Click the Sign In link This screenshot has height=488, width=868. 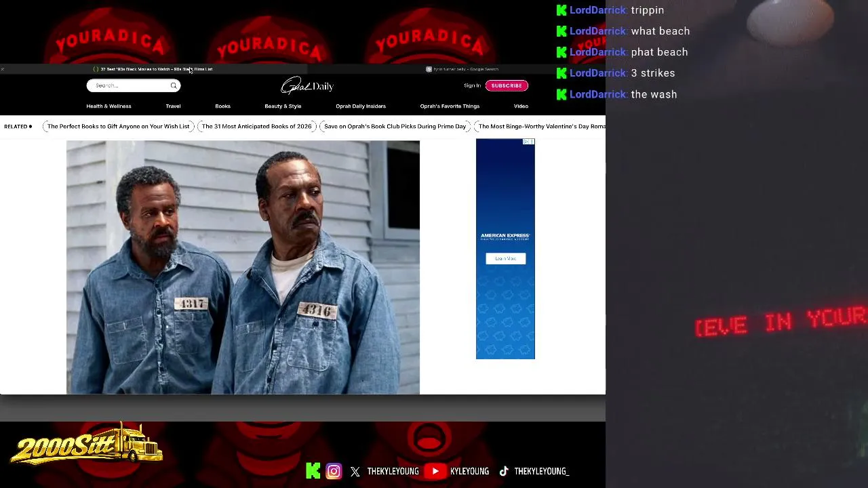click(x=473, y=85)
